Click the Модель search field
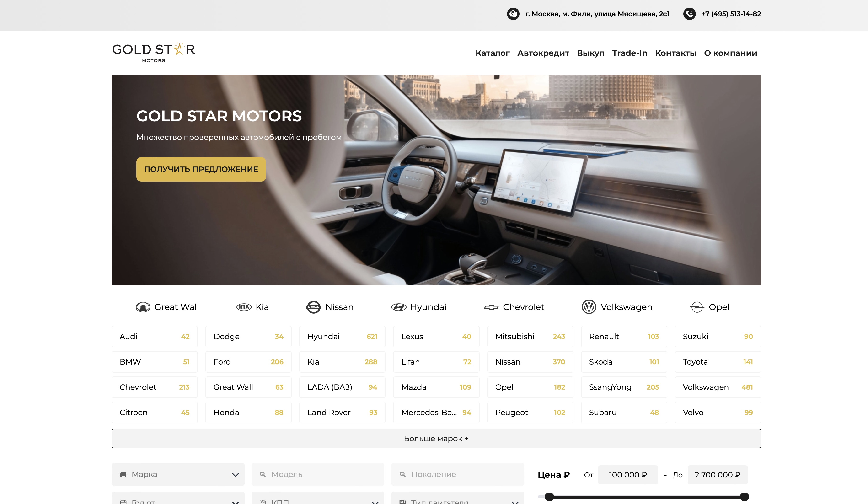Image resolution: width=868 pixels, height=504 pixels. (x=318, y=474)
